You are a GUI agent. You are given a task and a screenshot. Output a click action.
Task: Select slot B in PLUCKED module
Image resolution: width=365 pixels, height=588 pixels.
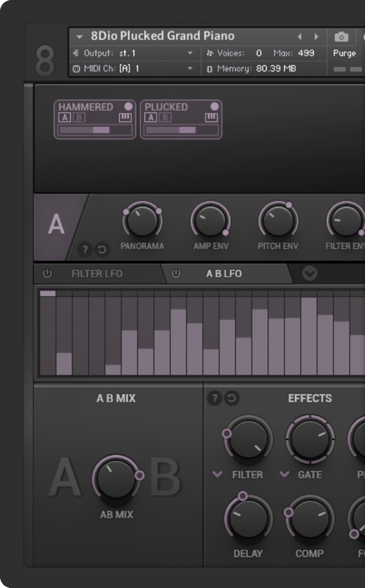165,118
